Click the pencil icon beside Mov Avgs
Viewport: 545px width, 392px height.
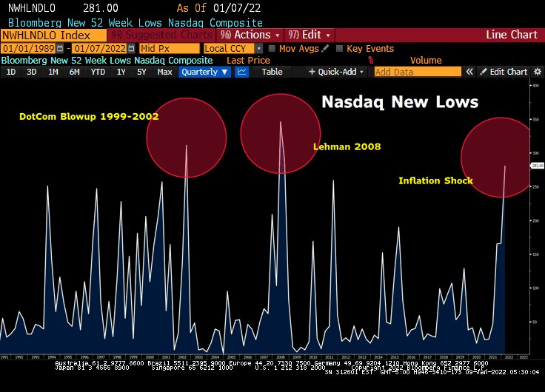tap(325, 48)
